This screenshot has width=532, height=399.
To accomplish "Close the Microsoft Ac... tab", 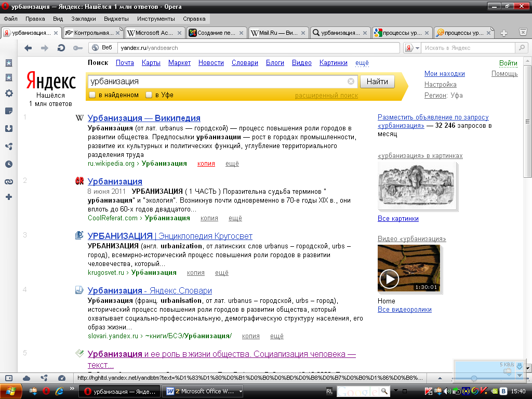I will pyautogui.click(x=179, y=33).
